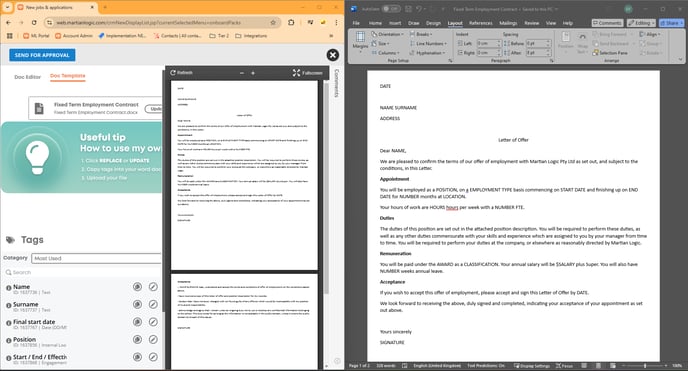Viewport: 688px width, 371px height.
Task: Toggle the AutoSave switch in Word
Action: click(391, 9)
